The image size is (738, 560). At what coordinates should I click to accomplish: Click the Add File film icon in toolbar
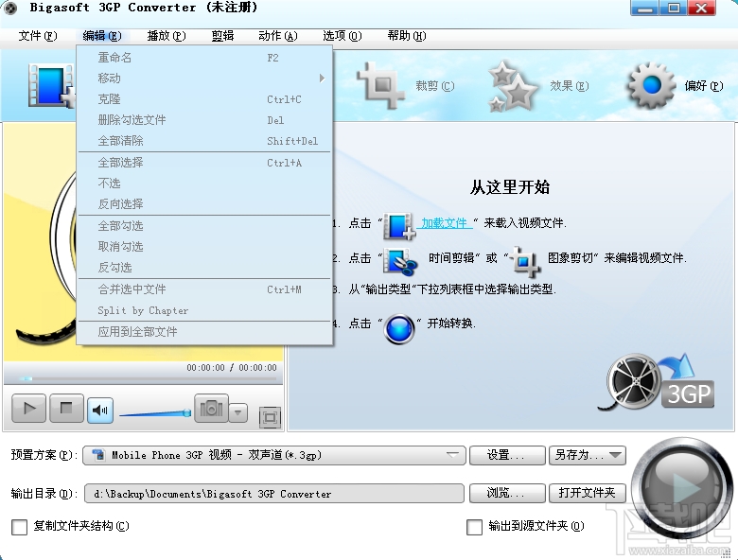click(x=52, y=86)
